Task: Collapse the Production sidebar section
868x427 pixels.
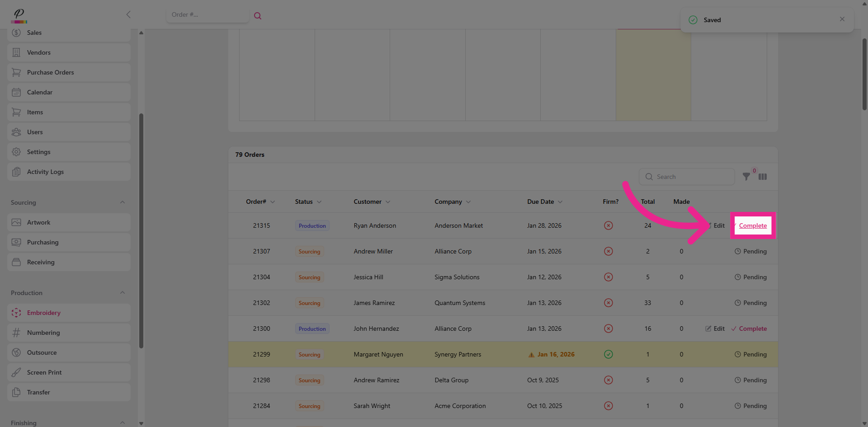Action: click(x=123, y=293)
